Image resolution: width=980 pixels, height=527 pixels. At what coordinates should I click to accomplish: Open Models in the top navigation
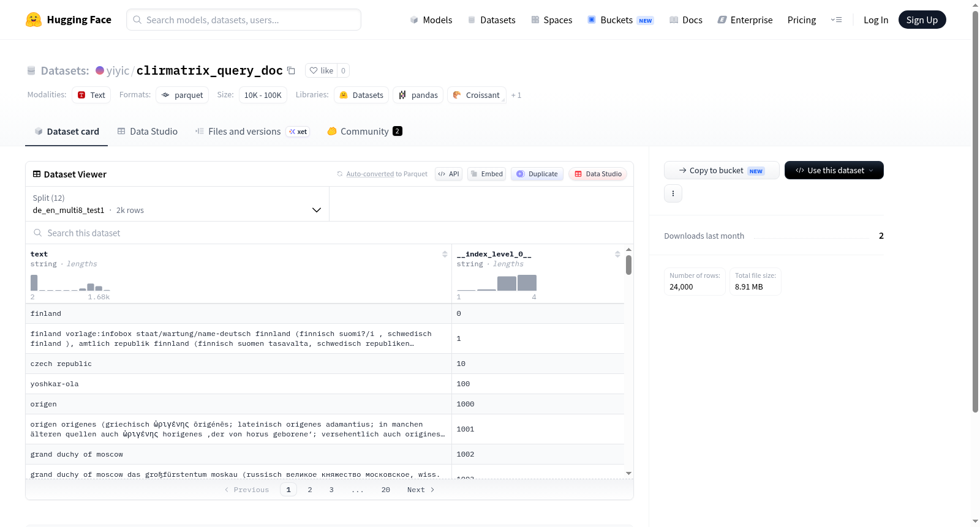point(431,20)
